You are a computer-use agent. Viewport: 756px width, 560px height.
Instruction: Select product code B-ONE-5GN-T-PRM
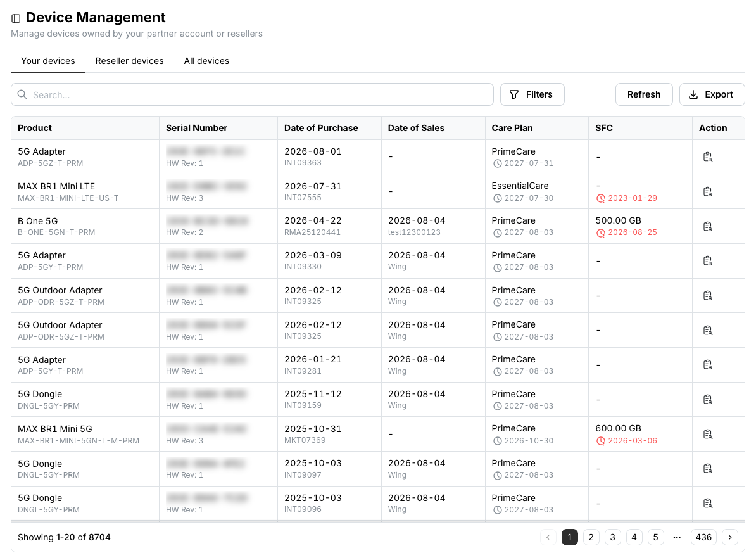point(56,232)
